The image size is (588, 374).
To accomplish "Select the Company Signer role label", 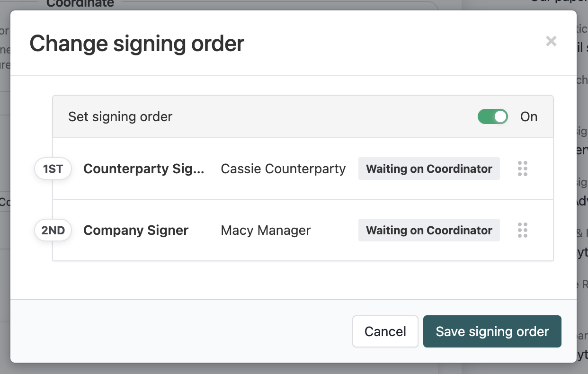I will coord(136,231).
